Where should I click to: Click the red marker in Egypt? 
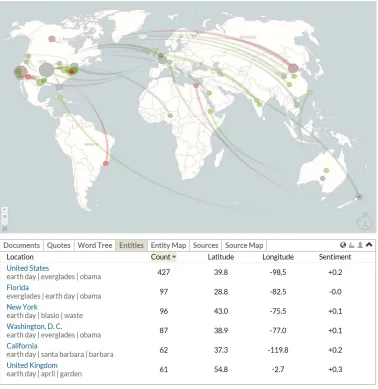tap(196, 86)
